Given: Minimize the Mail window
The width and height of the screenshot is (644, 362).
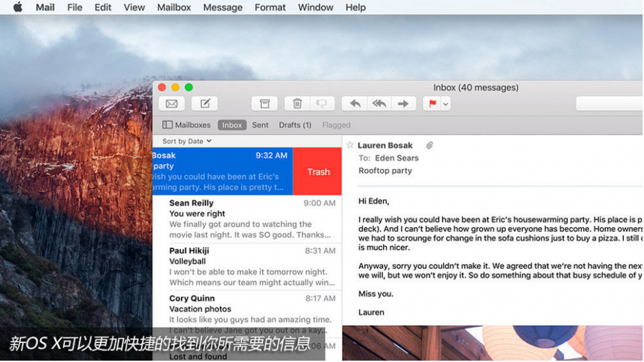Looking at the screenshot, I should (175, 88).
